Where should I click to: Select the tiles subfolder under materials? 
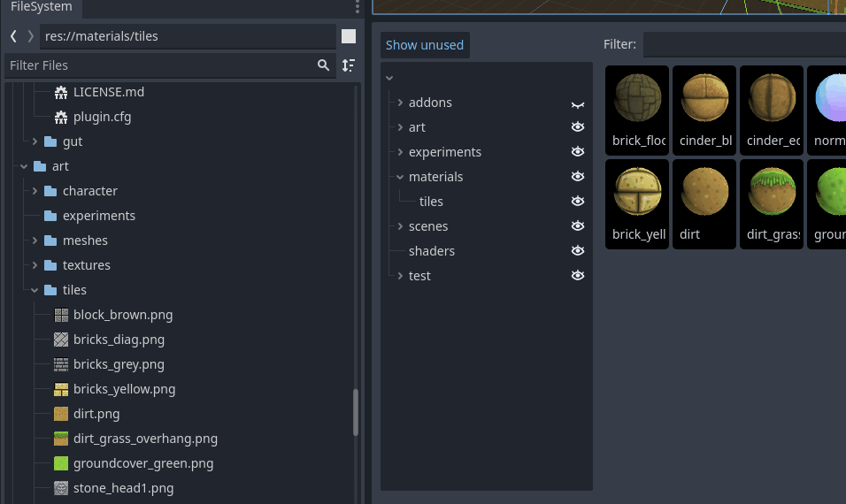click(431, 202)
